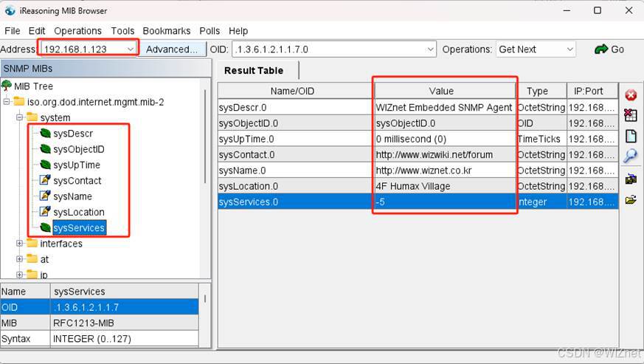Image resolution: width=644 pixels, height=364 pixels.
Task: Click the MIB Tree root icon
Action: pos(7,86)
